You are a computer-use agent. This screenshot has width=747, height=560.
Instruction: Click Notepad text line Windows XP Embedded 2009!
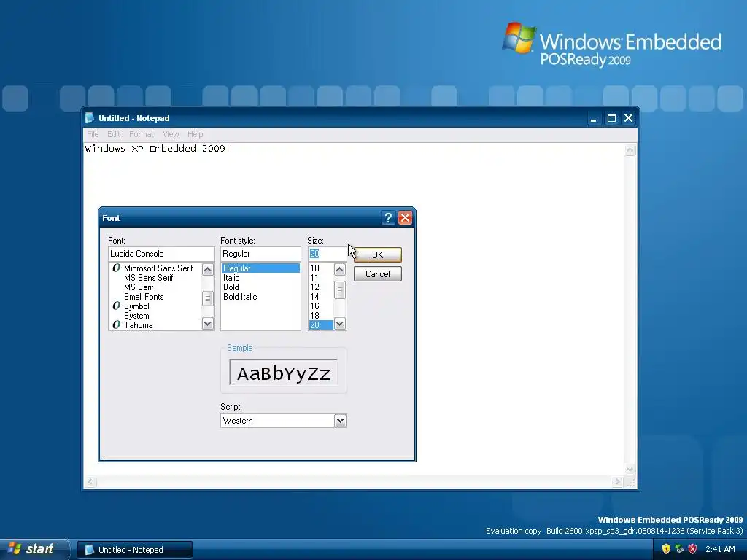tap(158, 149)
